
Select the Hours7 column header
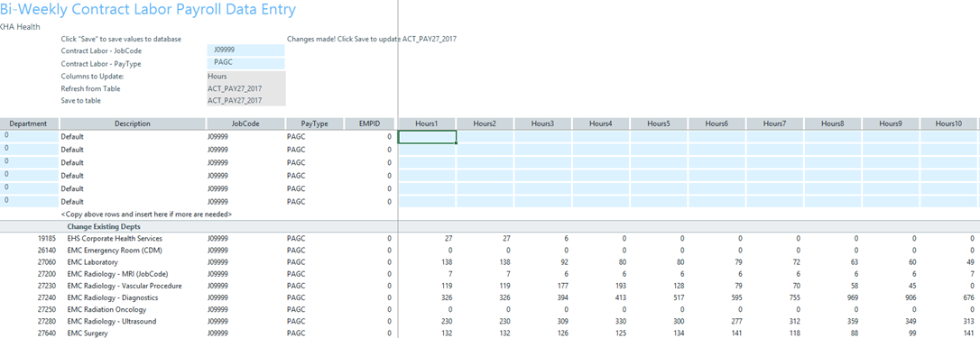coord(775,123)
